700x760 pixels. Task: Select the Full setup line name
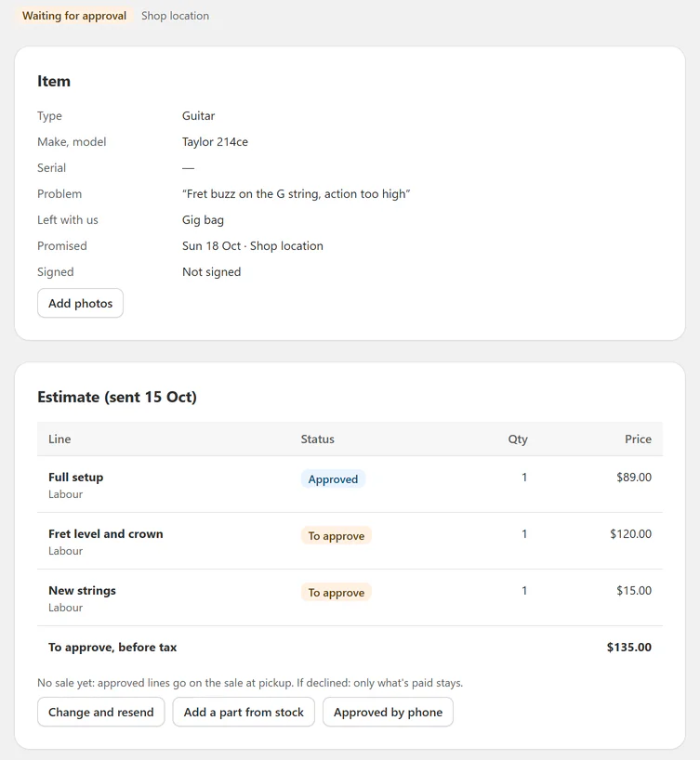click(75, 477)
